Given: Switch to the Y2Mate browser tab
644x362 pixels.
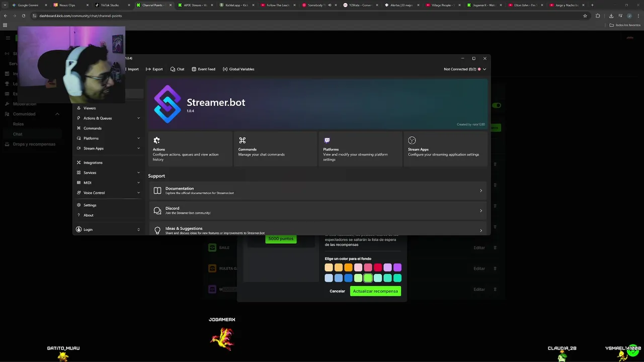Looking at the screenshot, I should coord(360,5).
